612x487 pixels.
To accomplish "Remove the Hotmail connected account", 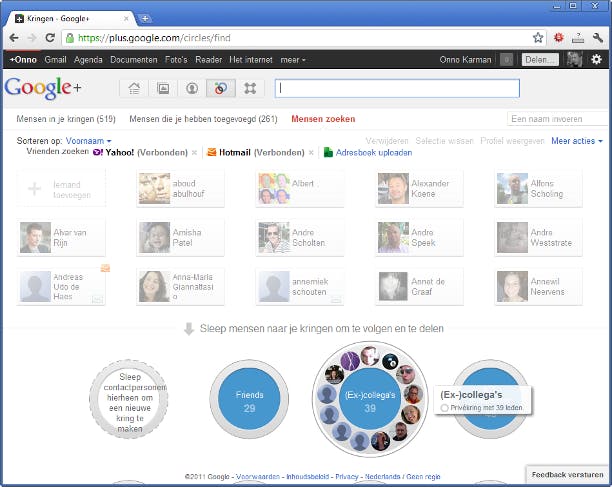I will (x=311, y=153).
